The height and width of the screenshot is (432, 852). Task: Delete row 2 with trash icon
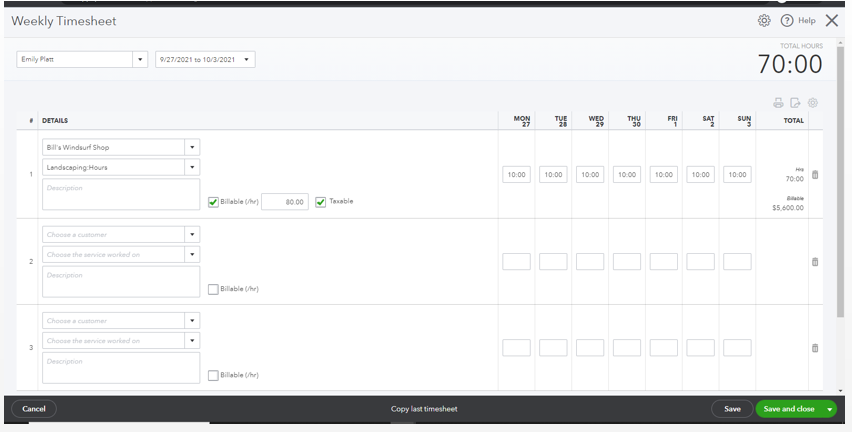pos(815,262)
